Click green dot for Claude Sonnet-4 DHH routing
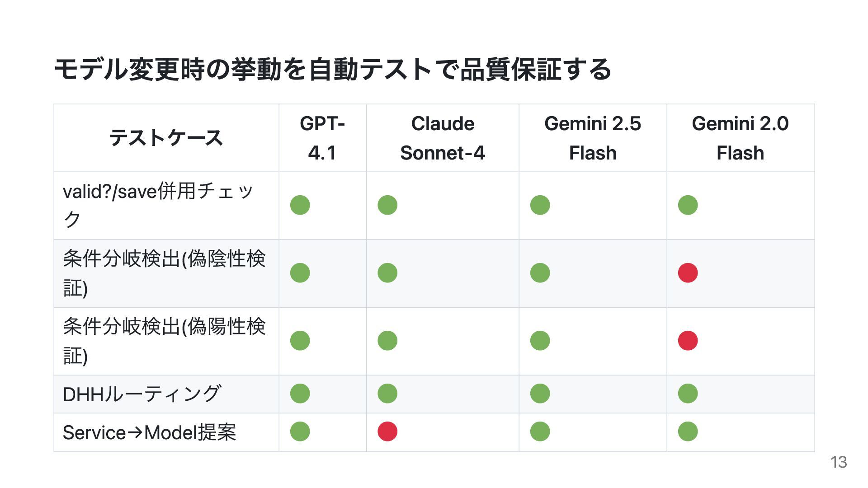 pos(387,394)
